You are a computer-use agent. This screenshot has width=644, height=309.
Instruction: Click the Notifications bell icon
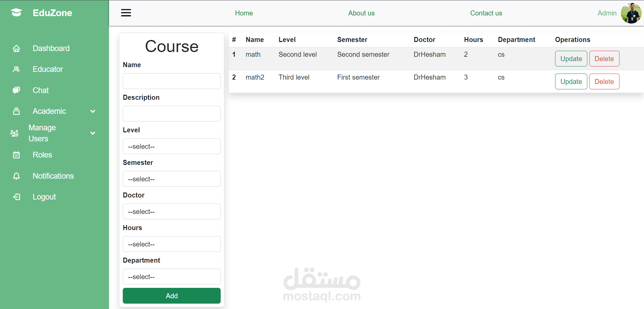16,176
